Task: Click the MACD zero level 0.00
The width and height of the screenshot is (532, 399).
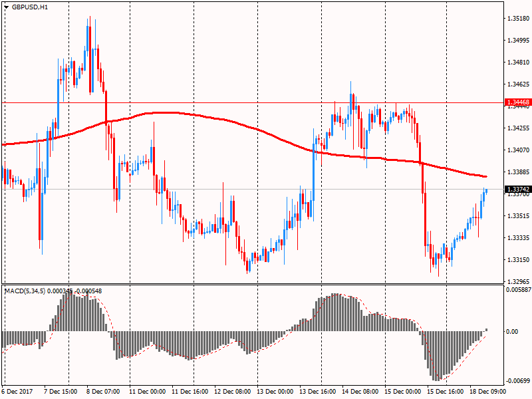Action: (512, 331)
